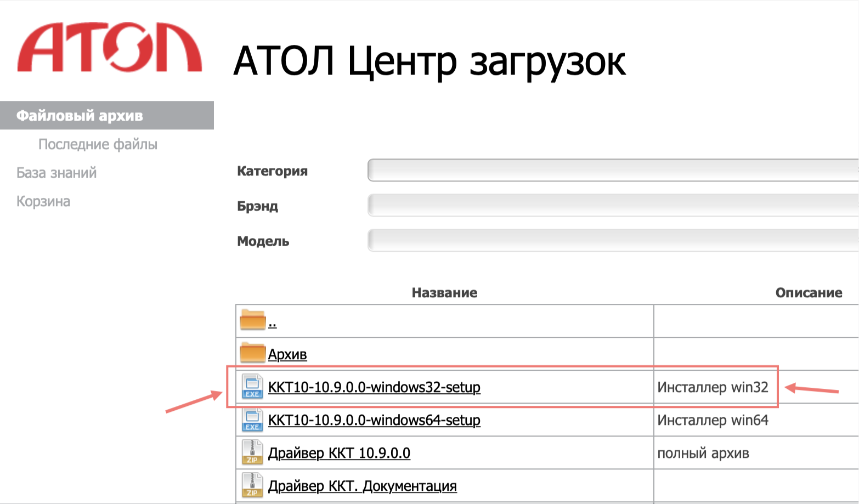Screen dimensions: 859x504
Task: Click the parent directory folder icon
Action: [252, 320]
